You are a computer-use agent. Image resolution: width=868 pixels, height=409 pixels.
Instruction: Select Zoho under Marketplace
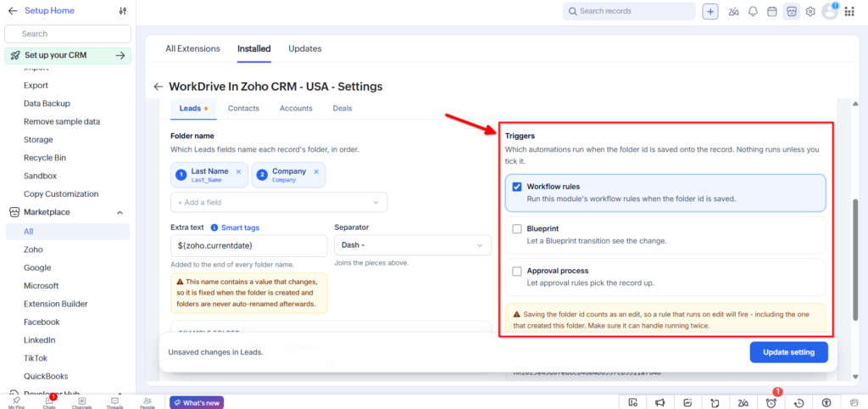33,249
